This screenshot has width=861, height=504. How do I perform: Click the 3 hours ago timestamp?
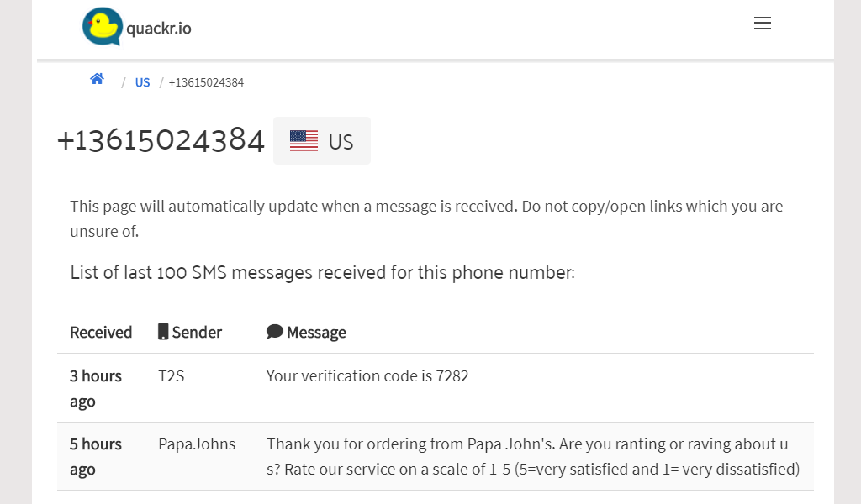pos(95,388)
